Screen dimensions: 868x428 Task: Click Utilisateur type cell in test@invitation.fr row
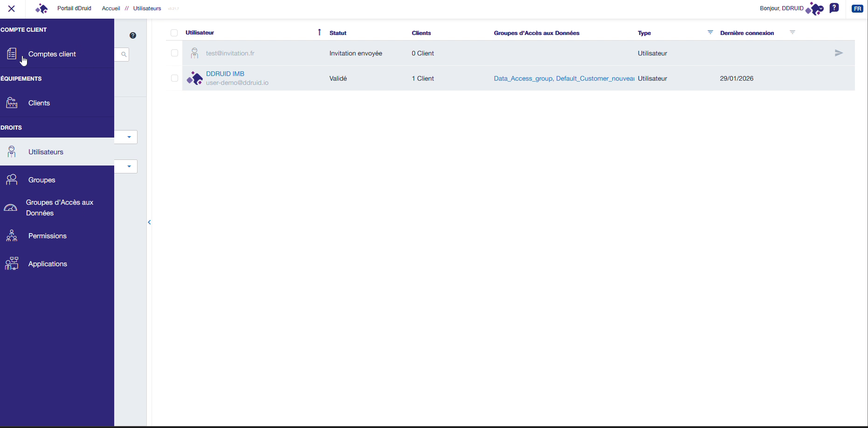click(x=652, y=53)
